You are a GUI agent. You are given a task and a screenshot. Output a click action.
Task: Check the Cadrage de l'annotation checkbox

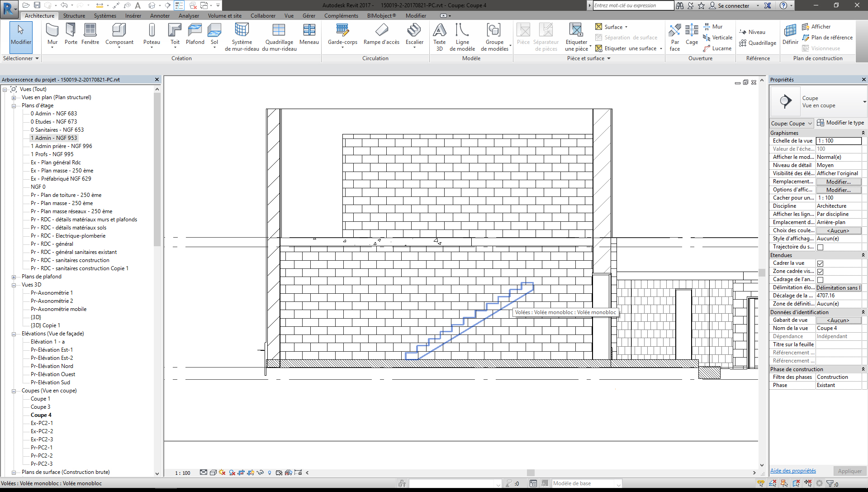click(820, 280)
